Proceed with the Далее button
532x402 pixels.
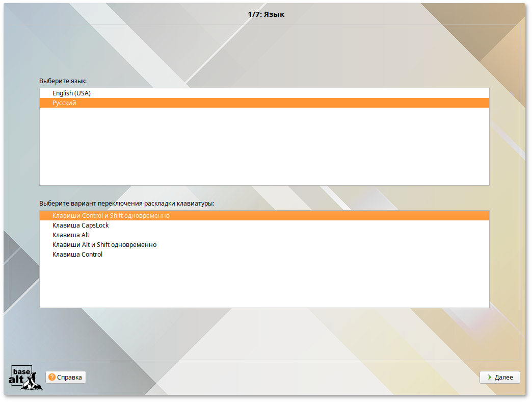[499, 378]
